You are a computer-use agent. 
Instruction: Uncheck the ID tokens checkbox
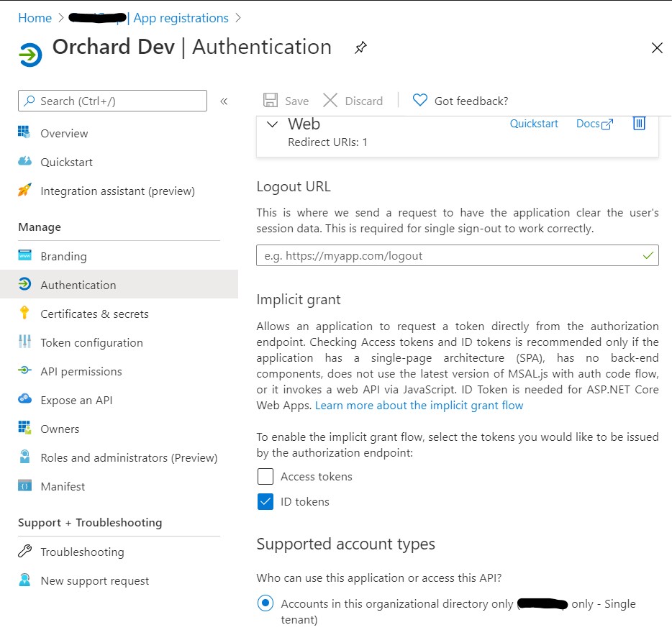(265, 501)
